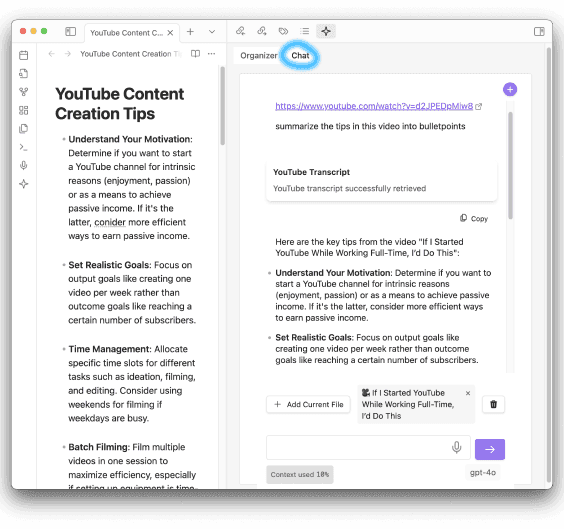Click the microphone icon in left ribbon
This screenshot has width=564, height=529.
(x=24, y=165)
